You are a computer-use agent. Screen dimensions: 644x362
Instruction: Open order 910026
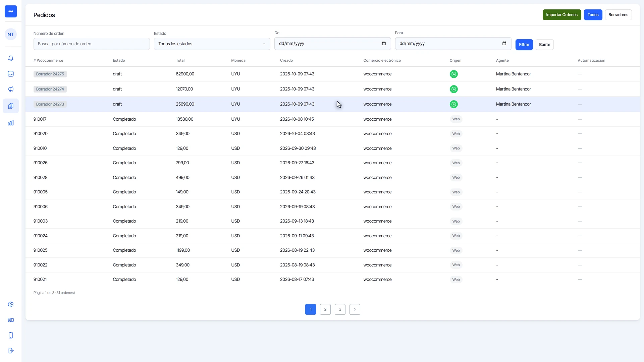point(41,163)
